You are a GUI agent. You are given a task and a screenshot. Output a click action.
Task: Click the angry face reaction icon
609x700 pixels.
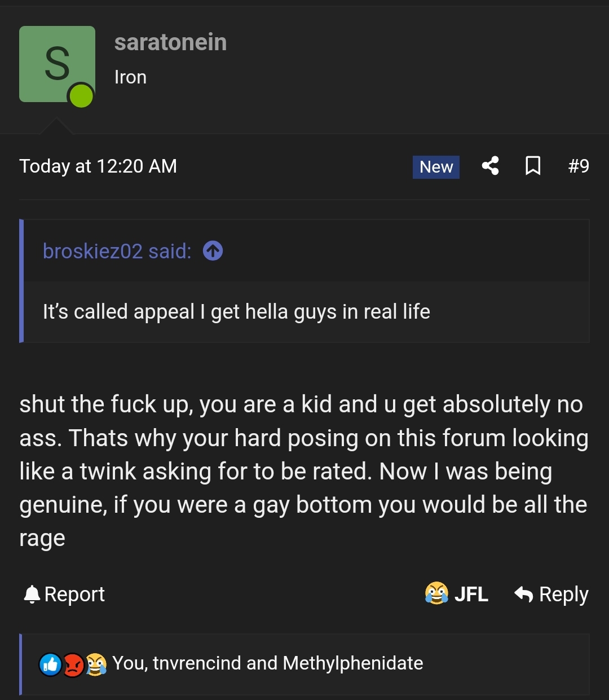[x=73, y=664]
